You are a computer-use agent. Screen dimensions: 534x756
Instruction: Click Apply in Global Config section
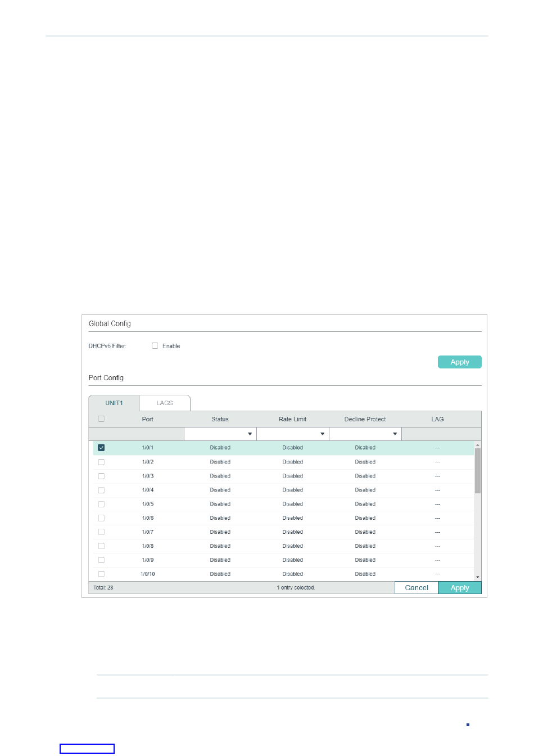tap(459, 362)
